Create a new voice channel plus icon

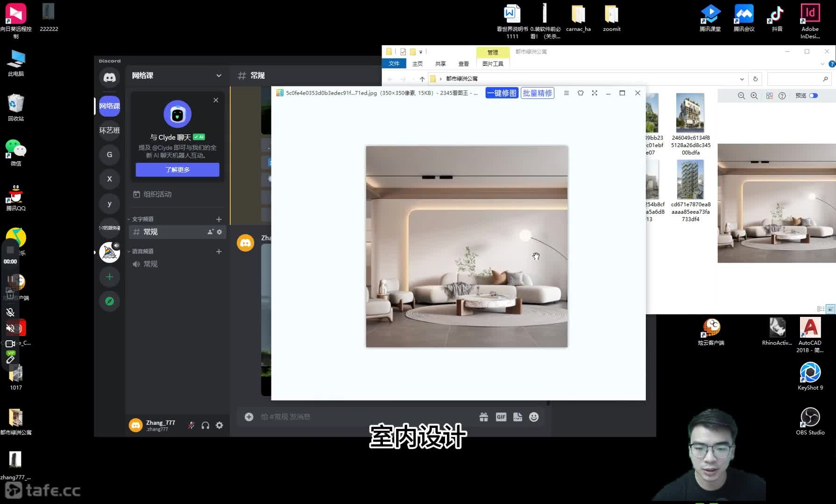[219, 251]
